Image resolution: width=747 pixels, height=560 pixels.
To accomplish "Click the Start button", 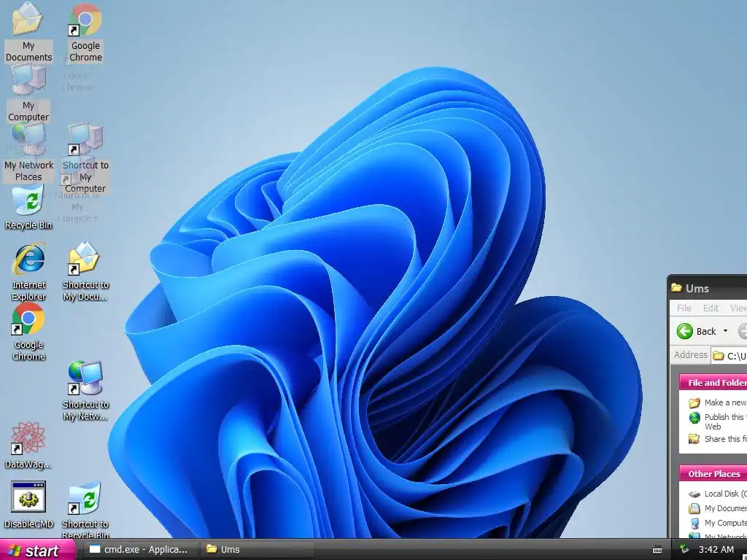I will click(37, 550).
